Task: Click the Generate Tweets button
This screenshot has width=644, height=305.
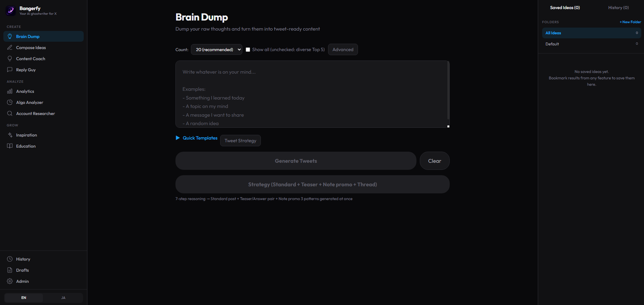Action: (x=295, y=161)
